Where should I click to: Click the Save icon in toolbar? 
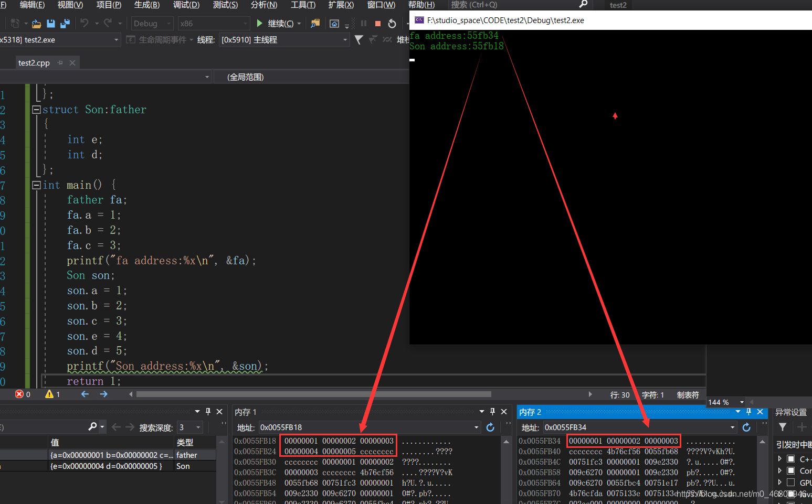51,24
